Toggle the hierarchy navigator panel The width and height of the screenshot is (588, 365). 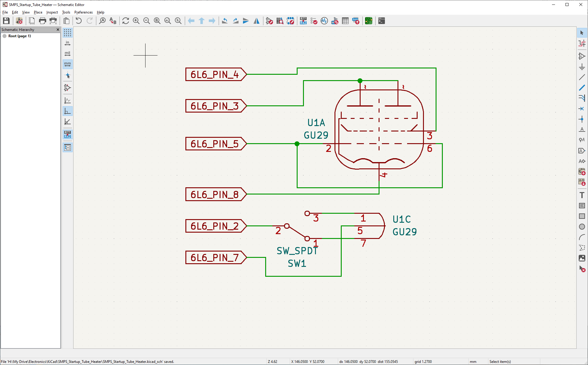click(x=67, y=147)
